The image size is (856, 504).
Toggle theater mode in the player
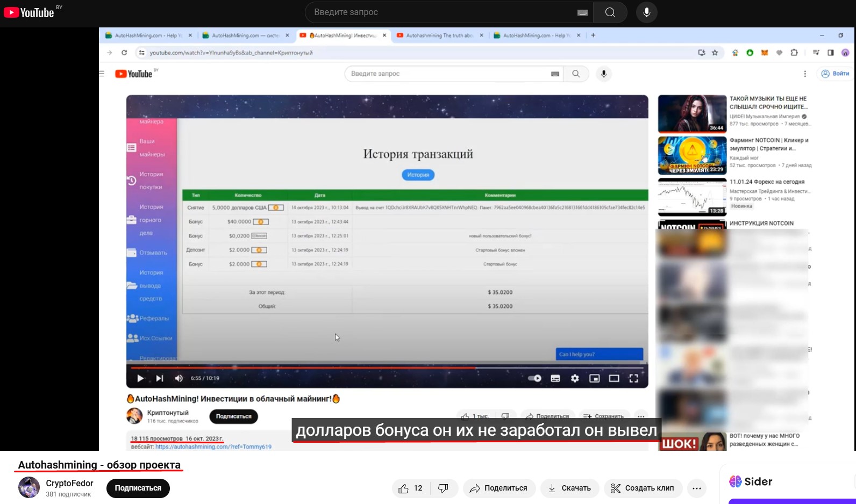[614, 378]
